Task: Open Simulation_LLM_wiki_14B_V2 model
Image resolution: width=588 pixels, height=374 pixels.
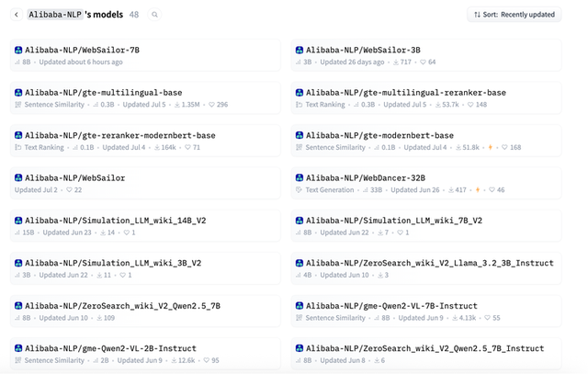Action: tap(145, 226)
